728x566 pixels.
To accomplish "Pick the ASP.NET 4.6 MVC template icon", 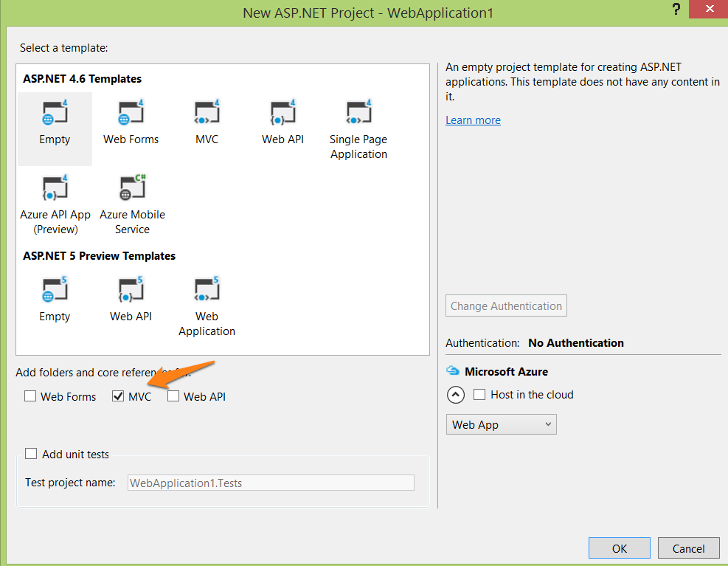I will pos(207,112).
